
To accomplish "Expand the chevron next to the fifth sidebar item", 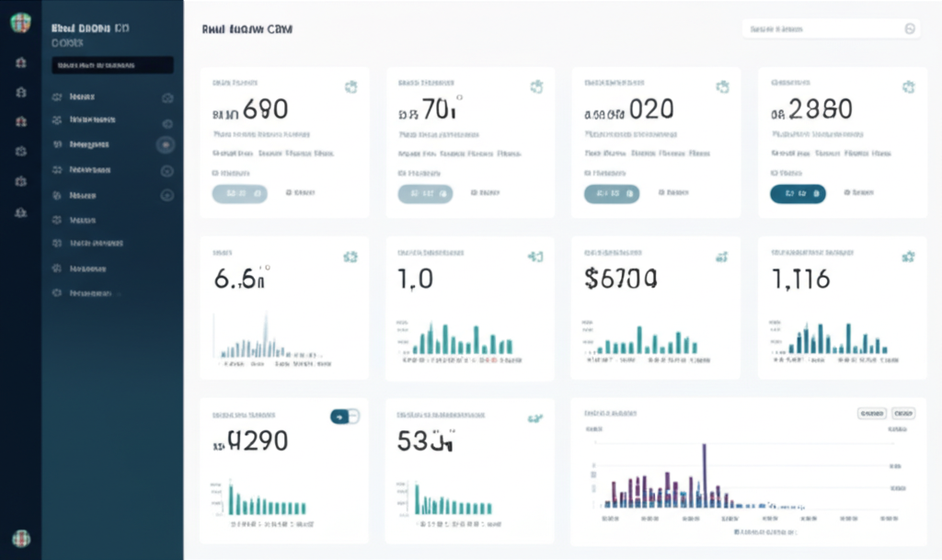I will (167, 195).
